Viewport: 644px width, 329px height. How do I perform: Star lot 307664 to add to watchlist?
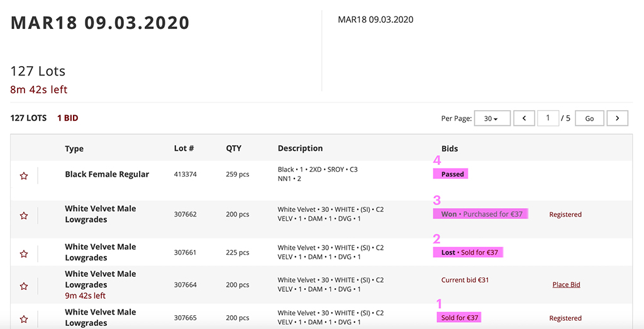click(x=24, y=286)
